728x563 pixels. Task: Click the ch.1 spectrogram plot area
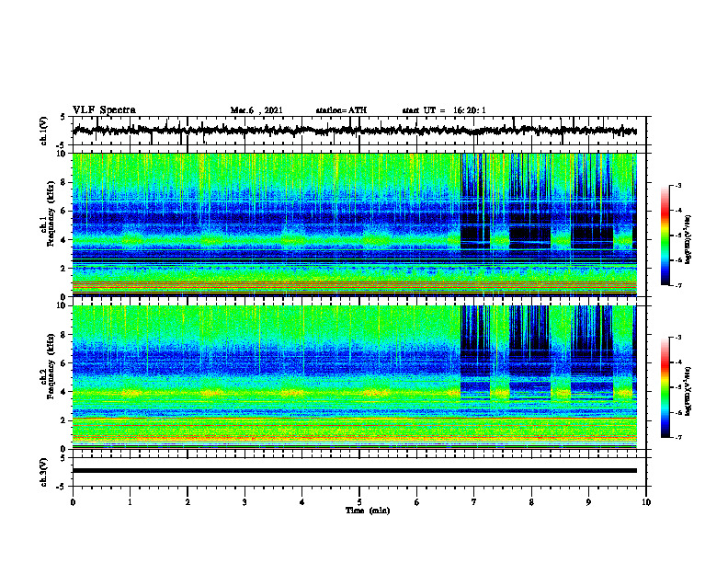(355, 224)
